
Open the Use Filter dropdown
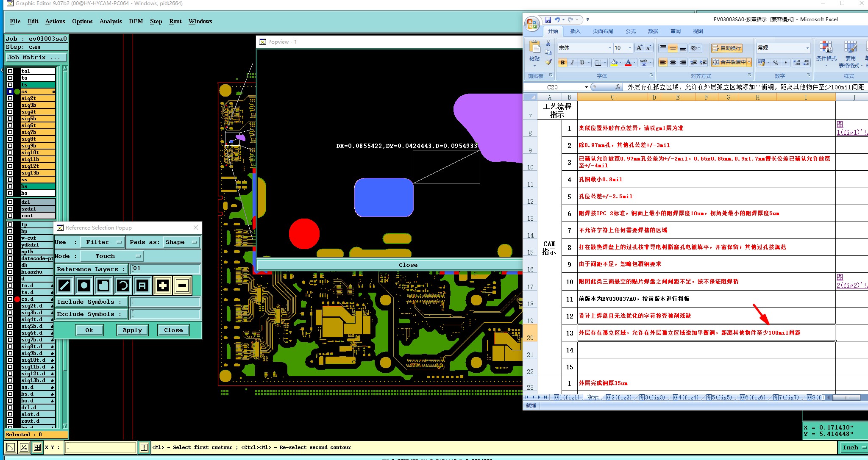tap(102, 242)
